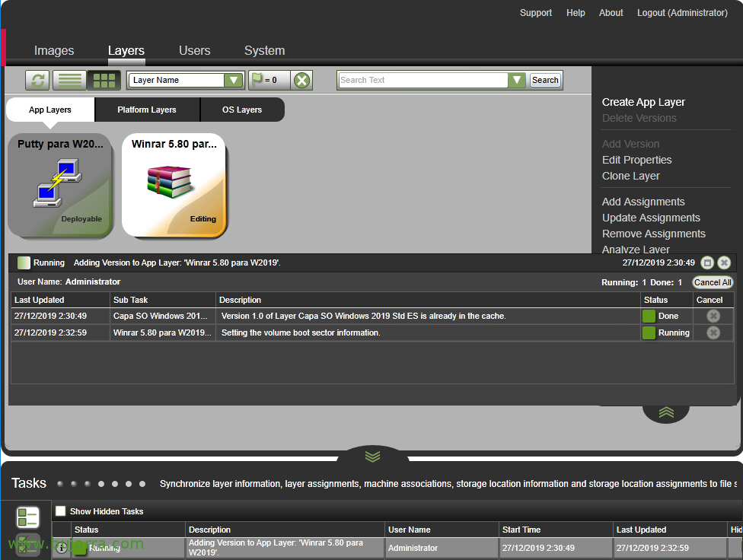Click the green Done status indicator
Viewport: 743px width, 560px height.
click(649, 316)
